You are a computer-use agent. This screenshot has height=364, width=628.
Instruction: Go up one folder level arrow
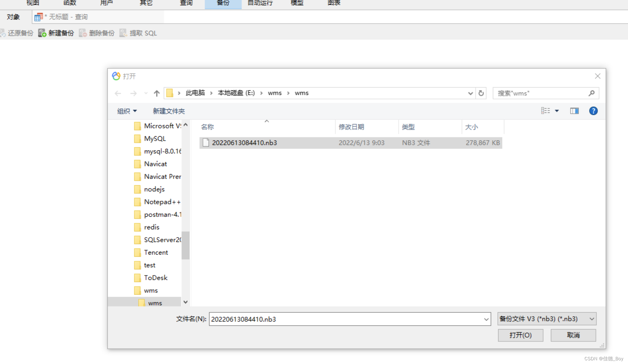coord(157,93)
